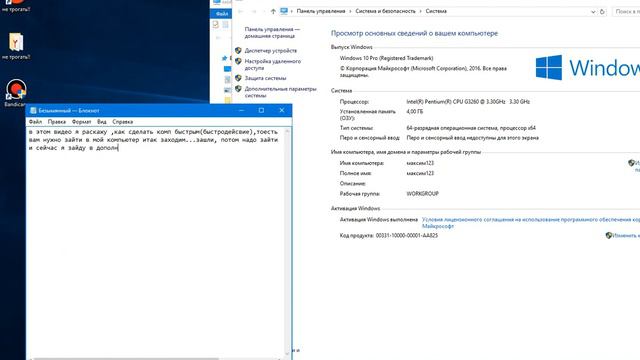The width and height of the screenshot is (640, 360).
Task: Click the computer icon in address bar
Action: (x=284, y=11)
